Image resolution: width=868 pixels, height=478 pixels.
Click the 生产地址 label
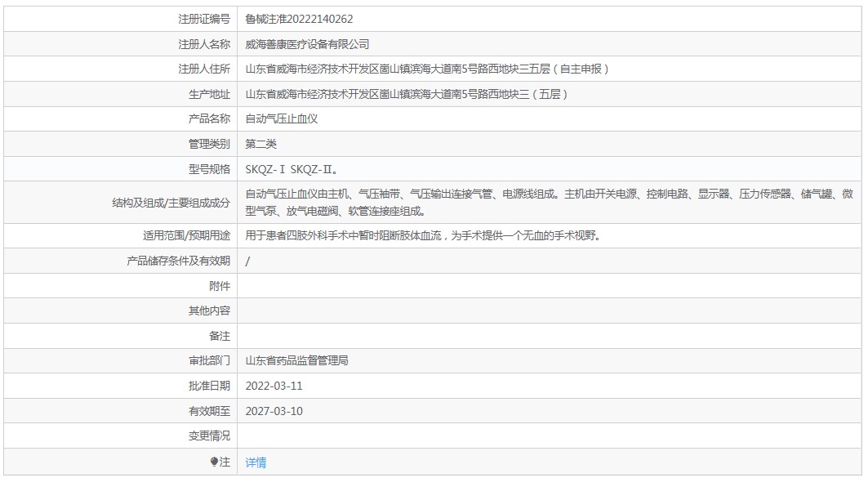pyautogui.click(x=209, y=94)
